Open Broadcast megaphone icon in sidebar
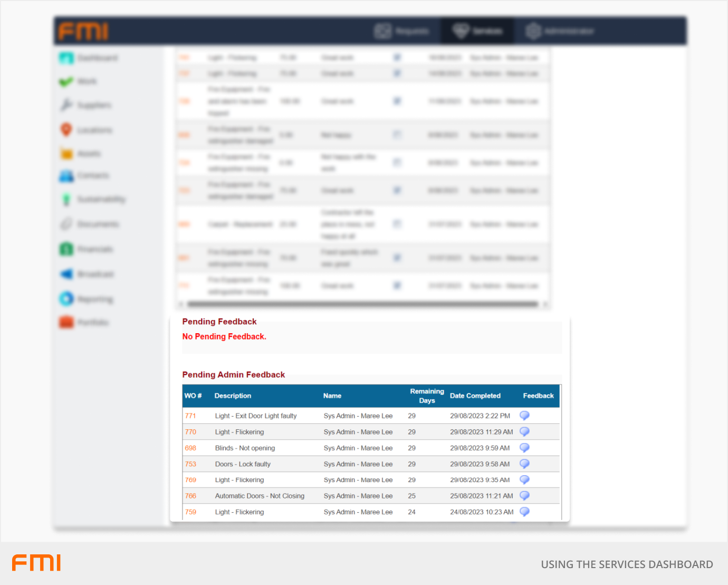The image size is (728, 585). tap(66, 274)
